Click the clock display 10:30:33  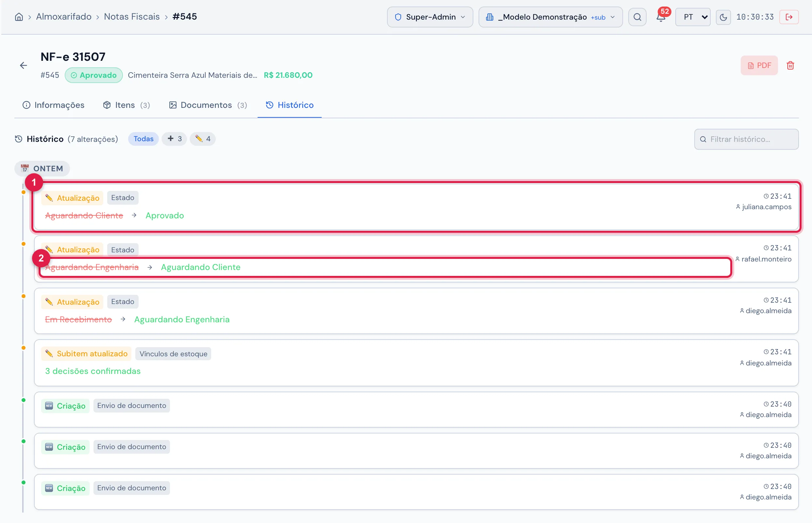click(755, 17)
